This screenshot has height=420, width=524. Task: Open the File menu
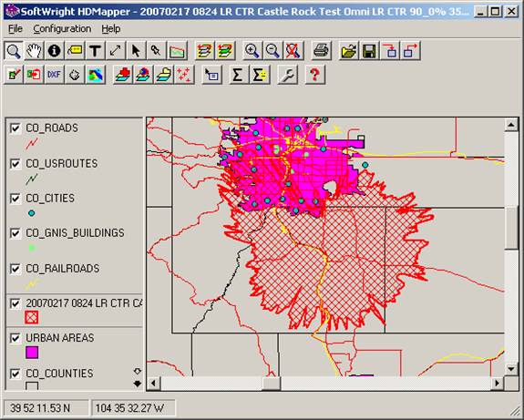(x=15, y=29)
